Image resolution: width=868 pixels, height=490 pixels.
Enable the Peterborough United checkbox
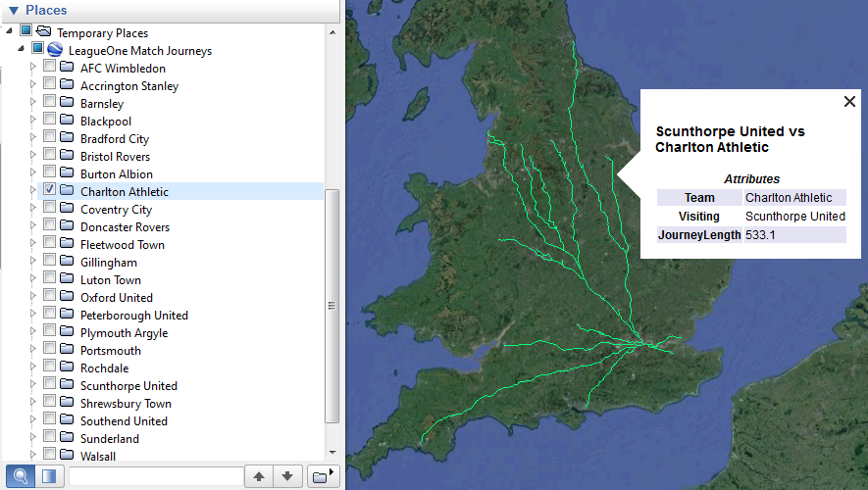click(x=49, y=313)
